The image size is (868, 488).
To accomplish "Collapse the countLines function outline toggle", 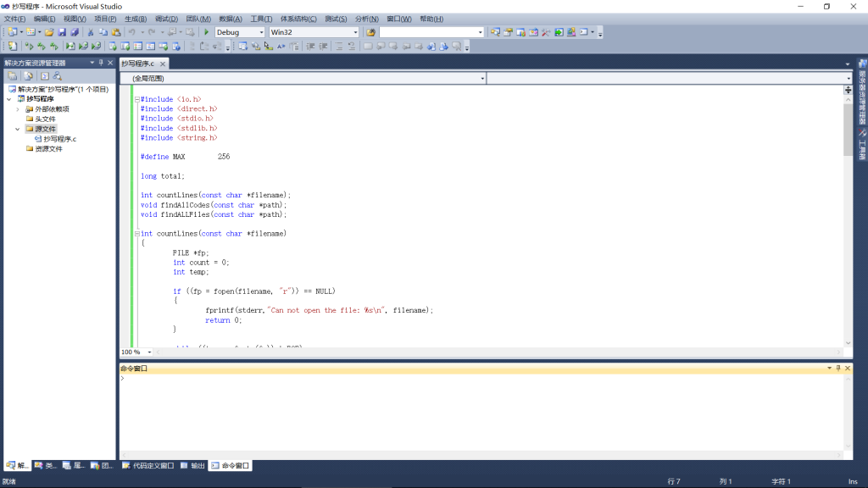I will pyautogui.click(x=136, y=234).
